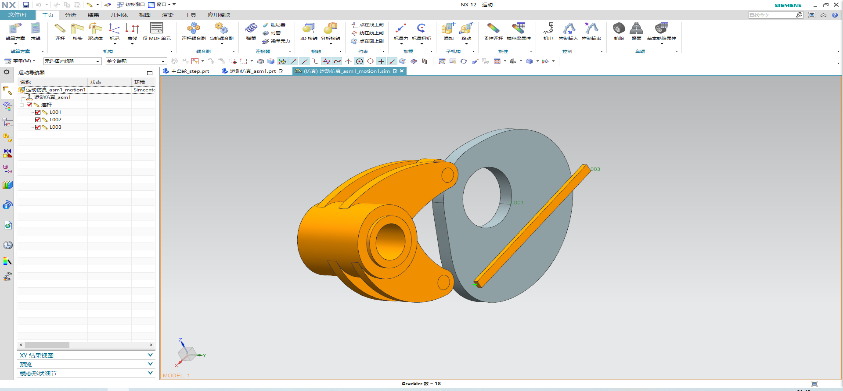Open the Menu(M) dropdown in selection bar
The height and width of the screenshot is (391, 843).
click(19, 61)
